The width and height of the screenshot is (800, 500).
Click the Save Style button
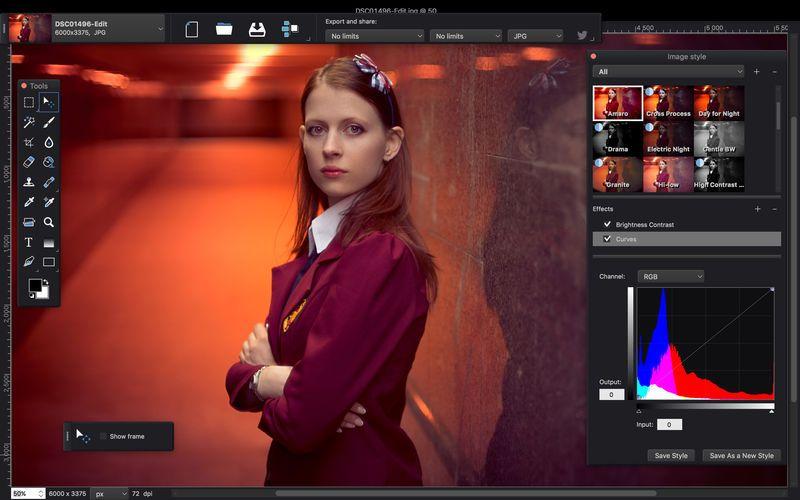point(670,455)
